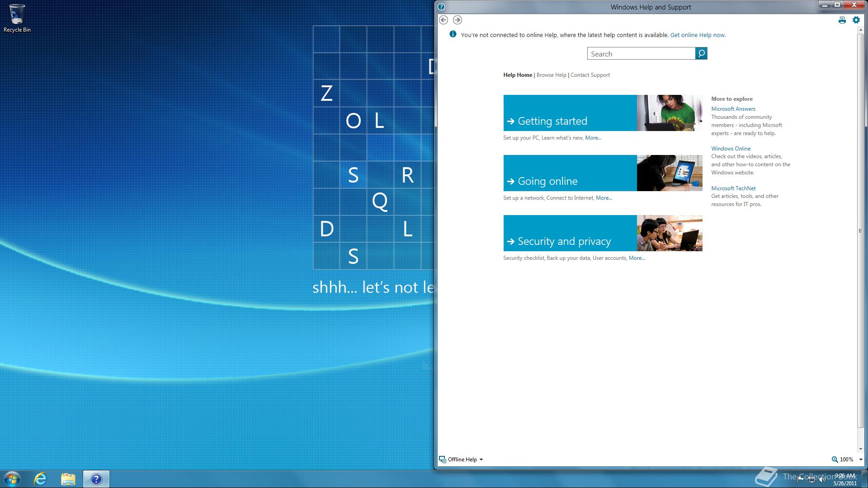868x488 pixels.
Task: Open zoom level dropdown arrow
Action: tap(860, 460)
